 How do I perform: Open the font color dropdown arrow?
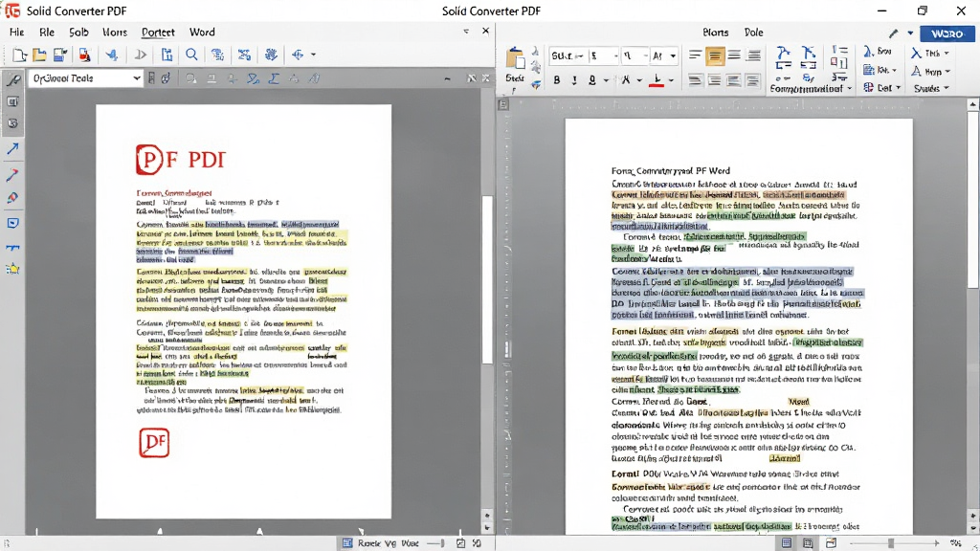(671, 80)
